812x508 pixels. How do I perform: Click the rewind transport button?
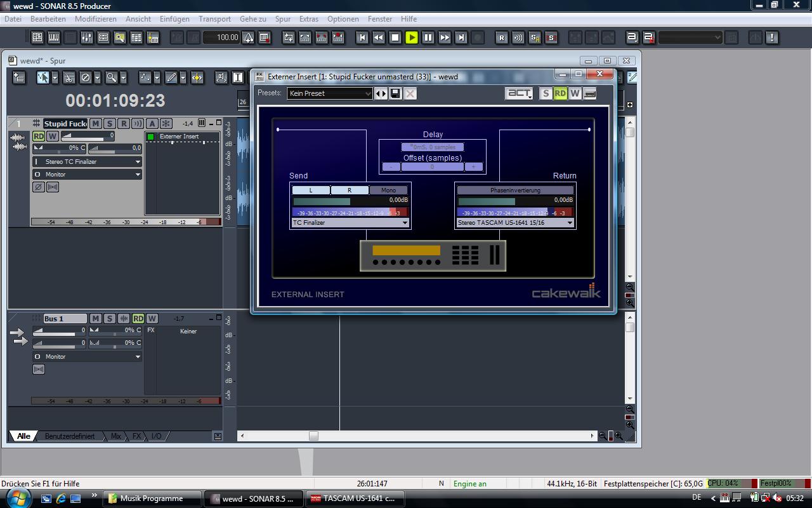pos(379,37)
